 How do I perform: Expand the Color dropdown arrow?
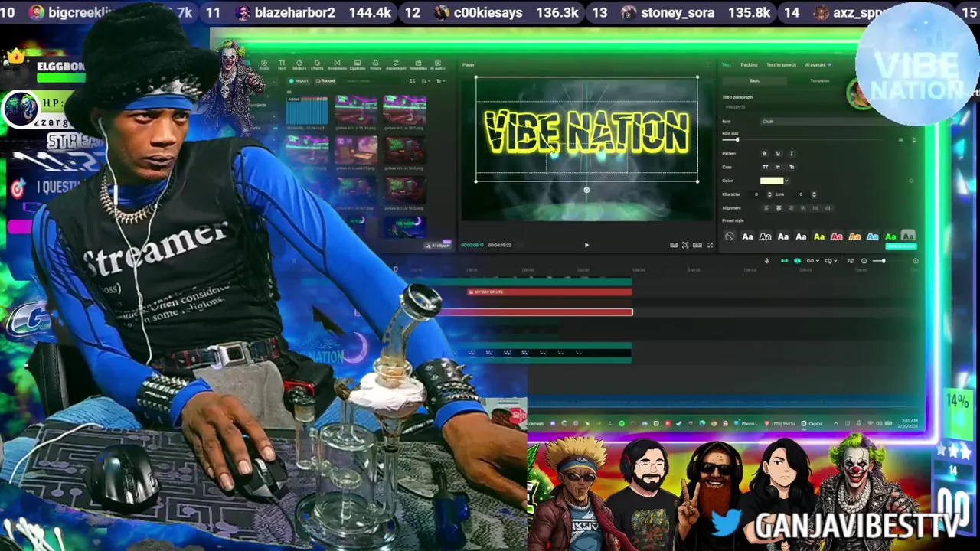click(786, 181)
